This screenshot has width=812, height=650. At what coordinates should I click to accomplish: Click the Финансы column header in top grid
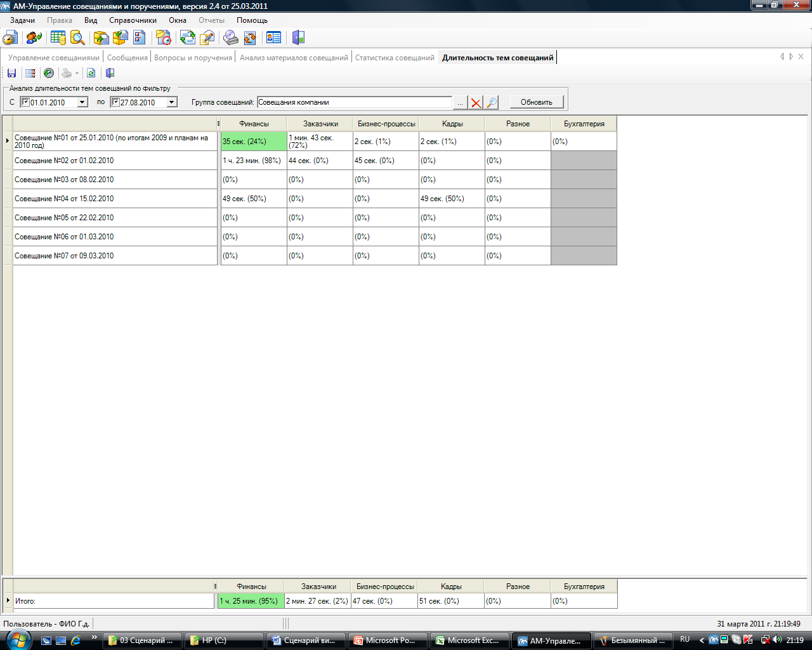(254, 124)
